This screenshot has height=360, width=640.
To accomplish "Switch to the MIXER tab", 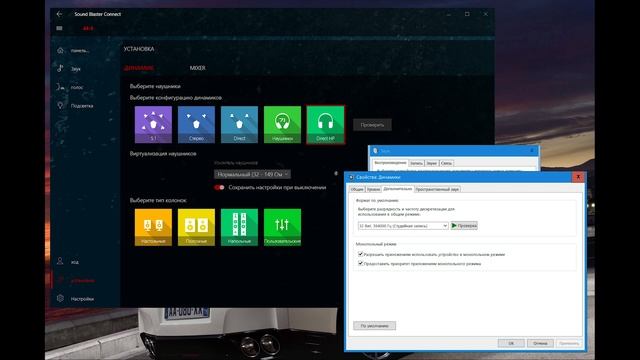I will coord(198,68).
